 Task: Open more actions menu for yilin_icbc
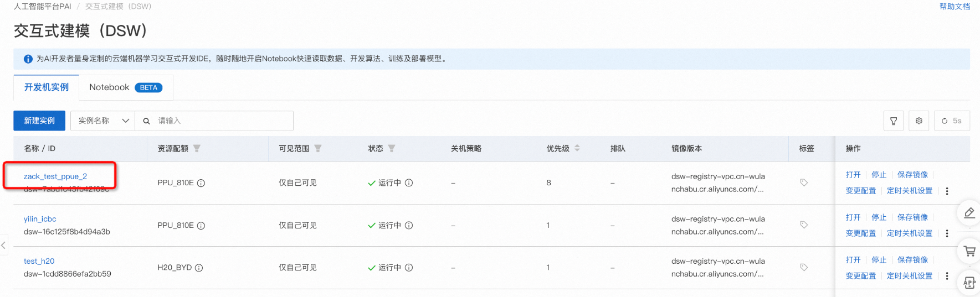(947, 233)
